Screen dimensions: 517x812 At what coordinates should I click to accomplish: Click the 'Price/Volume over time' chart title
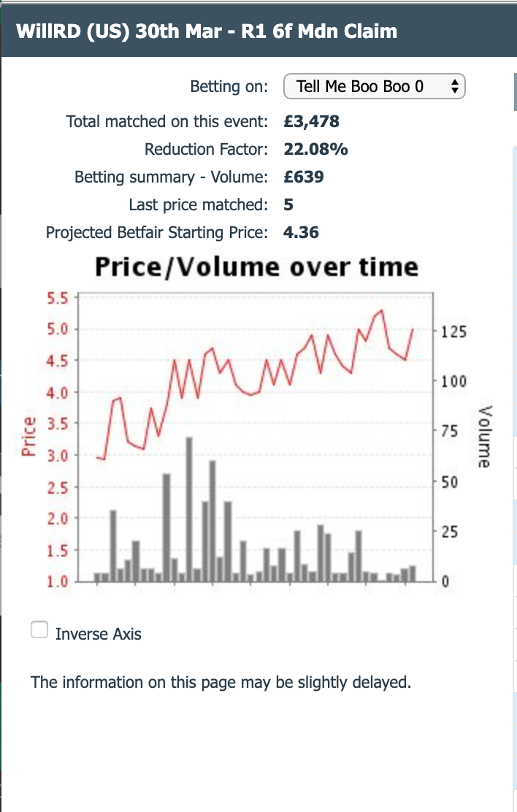(256, 267)
